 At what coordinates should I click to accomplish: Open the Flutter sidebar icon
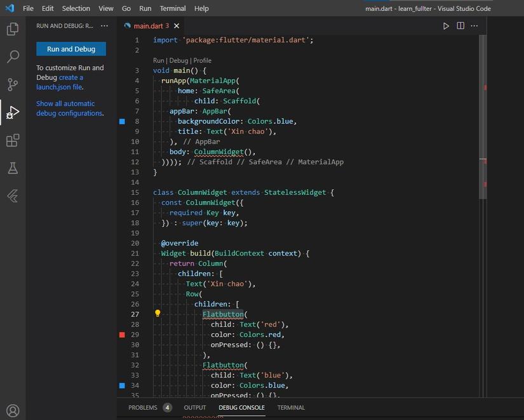(x=13, y=196)
